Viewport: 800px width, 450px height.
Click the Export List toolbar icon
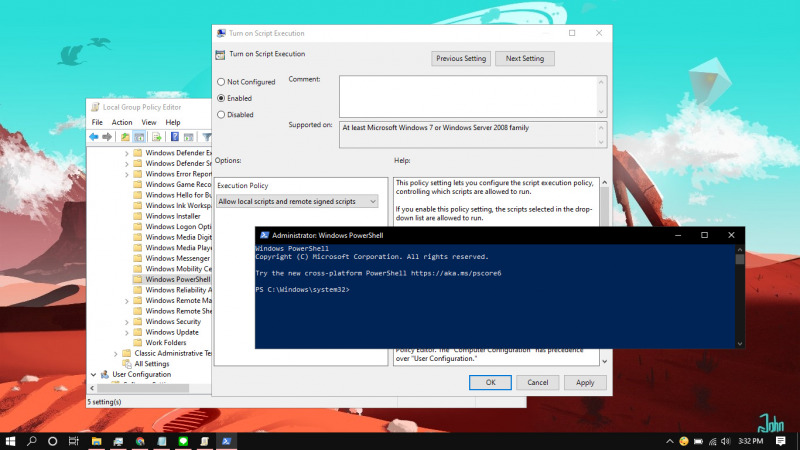point(157,137)
